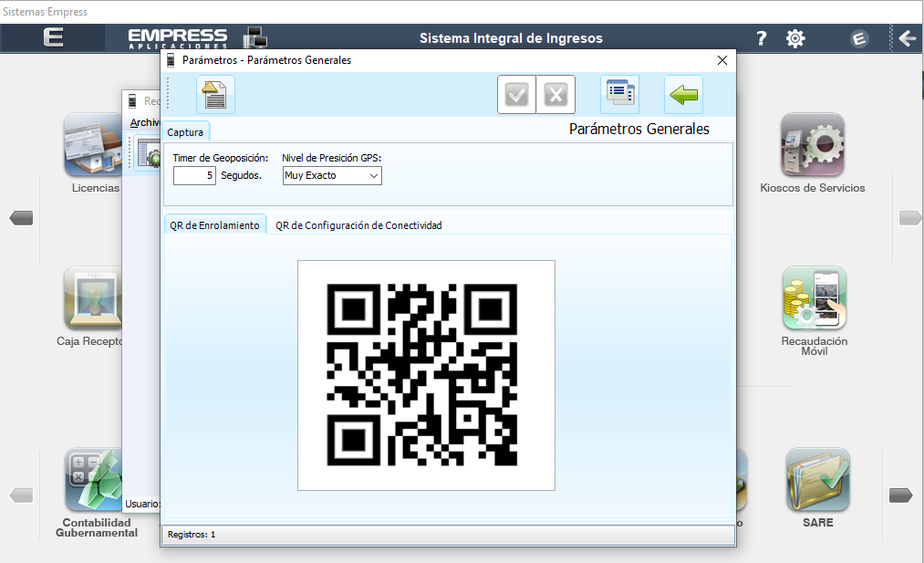Click the X cancel button in toolbar
This screenshot has height=563, width=924.
[555, 95]
